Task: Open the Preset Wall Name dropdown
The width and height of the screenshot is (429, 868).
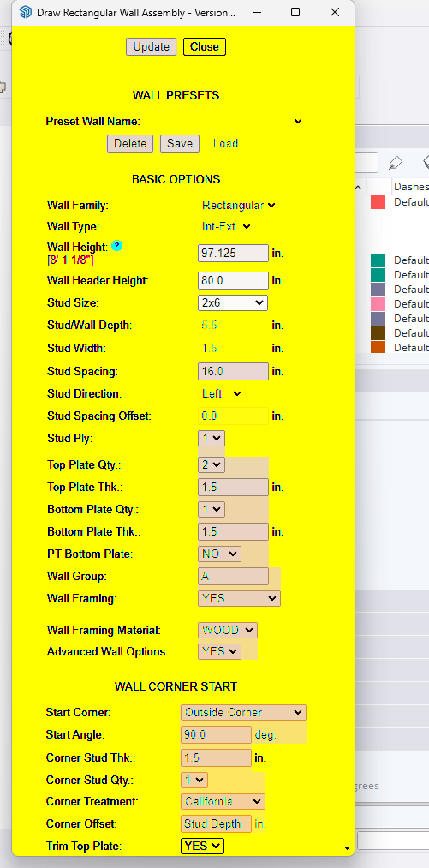Action: click(x=298, y=121)
